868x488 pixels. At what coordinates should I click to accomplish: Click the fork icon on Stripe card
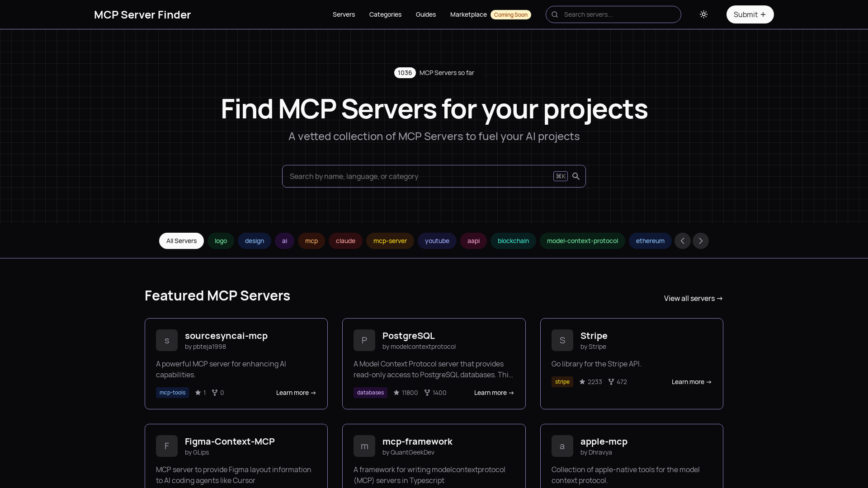(x=611, y=382)
